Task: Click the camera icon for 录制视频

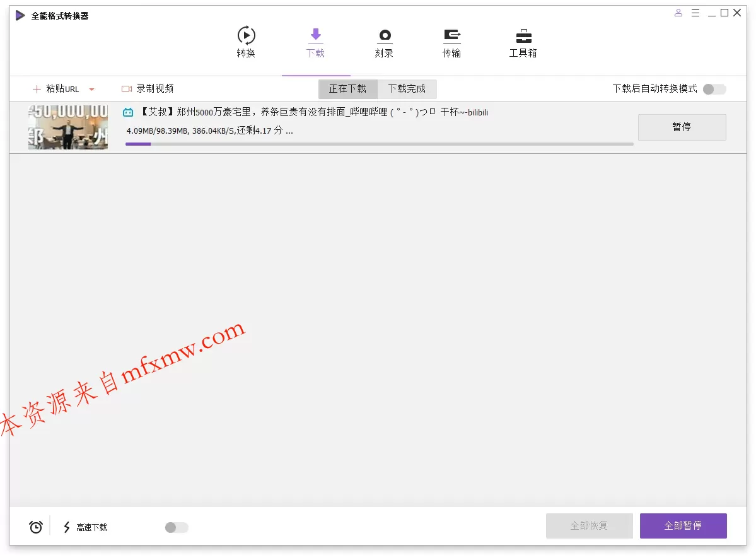Action: pos(127,89)
